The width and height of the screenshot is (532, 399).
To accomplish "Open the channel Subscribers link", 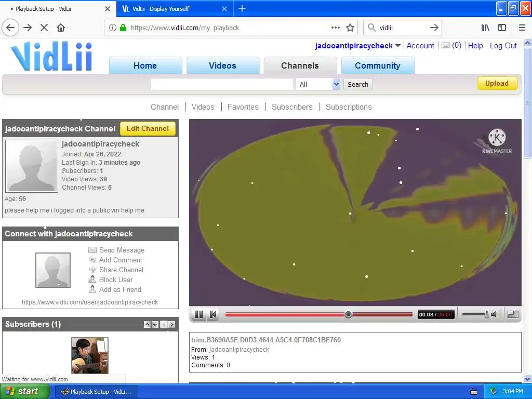I will tap(292, 107).
